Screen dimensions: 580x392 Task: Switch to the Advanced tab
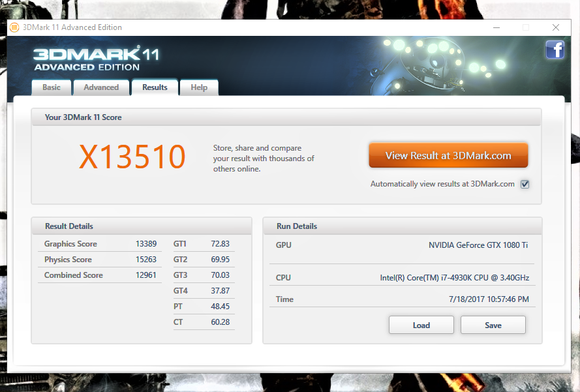(x=101, y=87)
